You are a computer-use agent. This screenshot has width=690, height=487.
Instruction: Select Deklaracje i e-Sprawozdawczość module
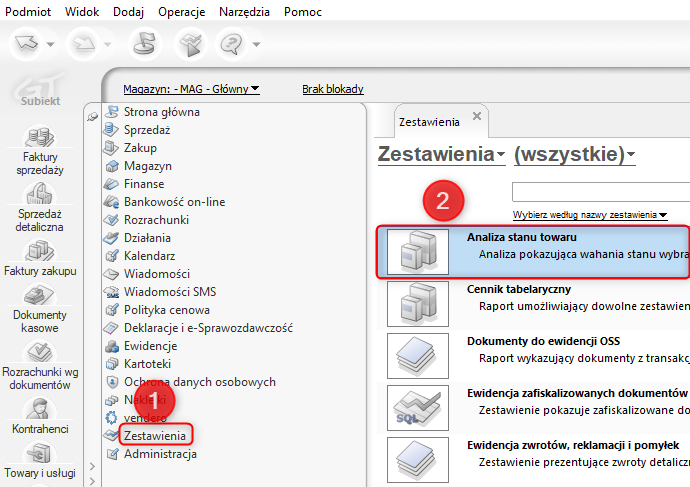(x=208, y=328)
